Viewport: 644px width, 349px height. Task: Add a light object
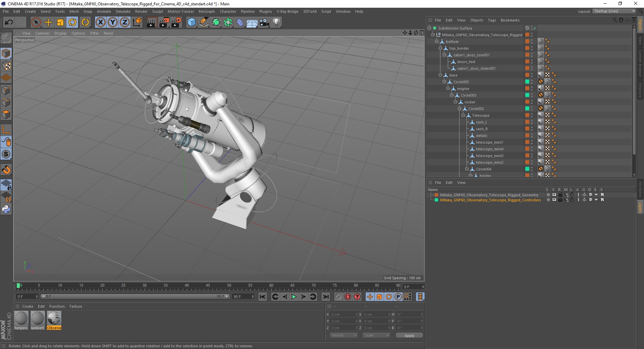[276, 22]
